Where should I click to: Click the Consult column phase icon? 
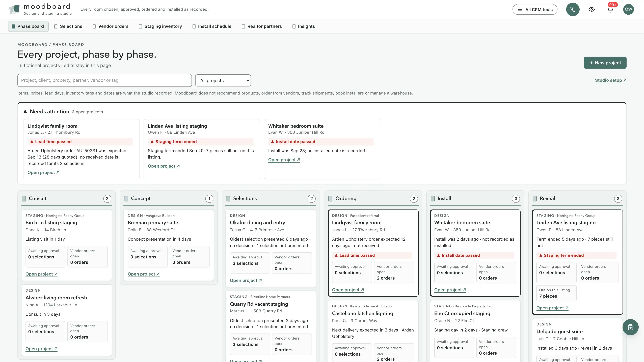[24, 199]
